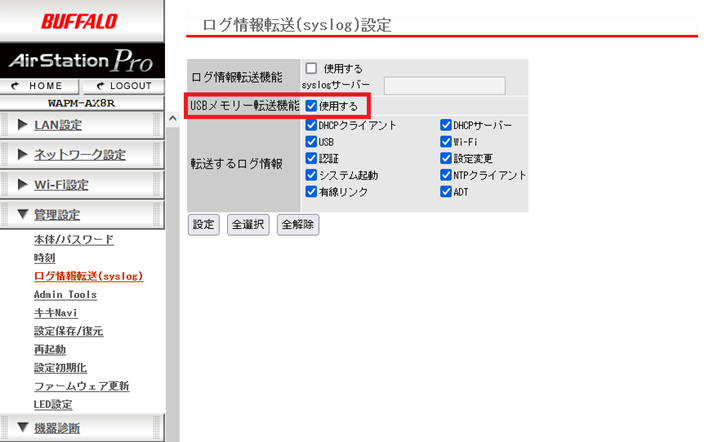Click the LOGOUT button

point(123,86)
